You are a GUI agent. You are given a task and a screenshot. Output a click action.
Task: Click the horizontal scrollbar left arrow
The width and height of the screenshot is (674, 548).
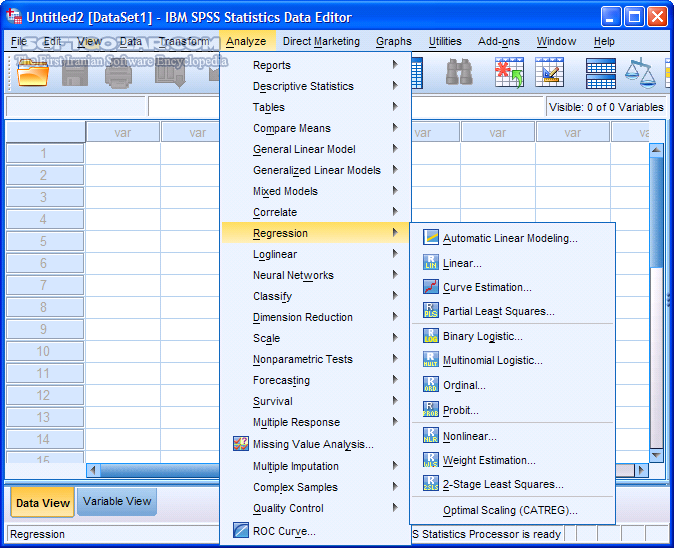[x=93, y=470]
